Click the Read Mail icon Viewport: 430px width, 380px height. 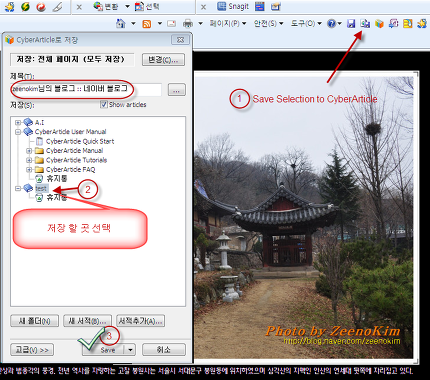(171, 24)
